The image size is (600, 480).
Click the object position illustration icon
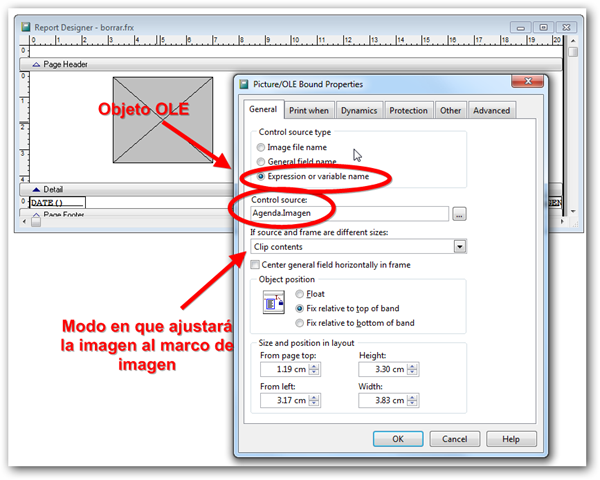(274, 302)
